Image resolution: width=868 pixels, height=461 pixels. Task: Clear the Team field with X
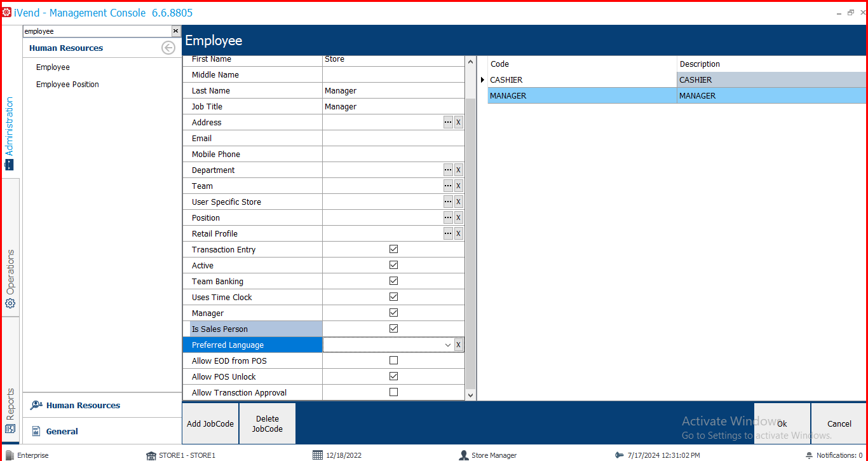click(x=459, y=186)
